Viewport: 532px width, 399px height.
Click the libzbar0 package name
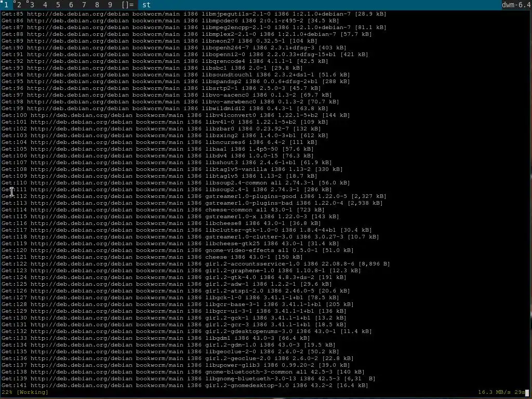tap(220, 129)
